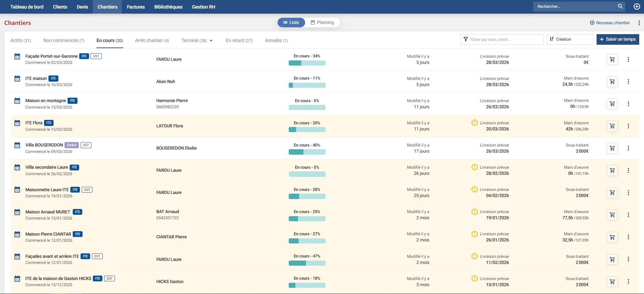Click progress bar of Façades avant et arrière ITE
This screenshot has height=294, width=644.
tap(307, 263)
